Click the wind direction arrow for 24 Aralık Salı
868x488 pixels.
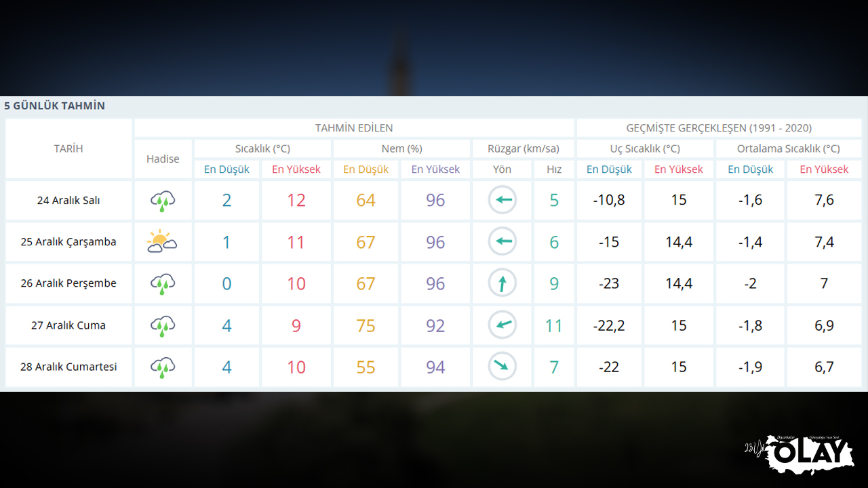[502, 200]
